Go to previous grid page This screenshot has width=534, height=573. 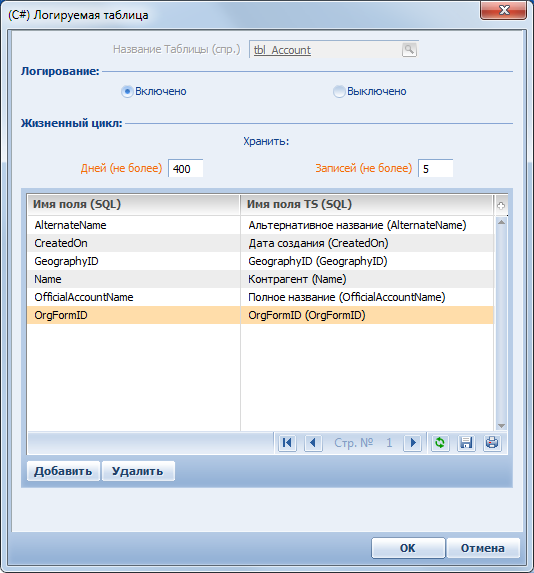click(313, 443)
